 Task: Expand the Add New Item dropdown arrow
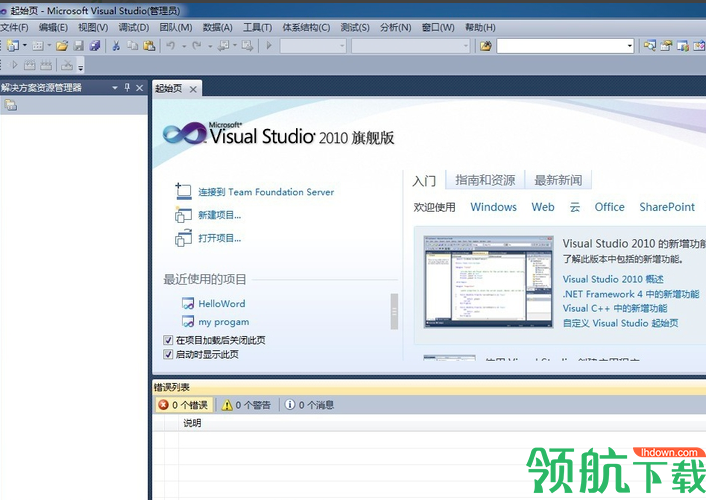coord(49,45)
